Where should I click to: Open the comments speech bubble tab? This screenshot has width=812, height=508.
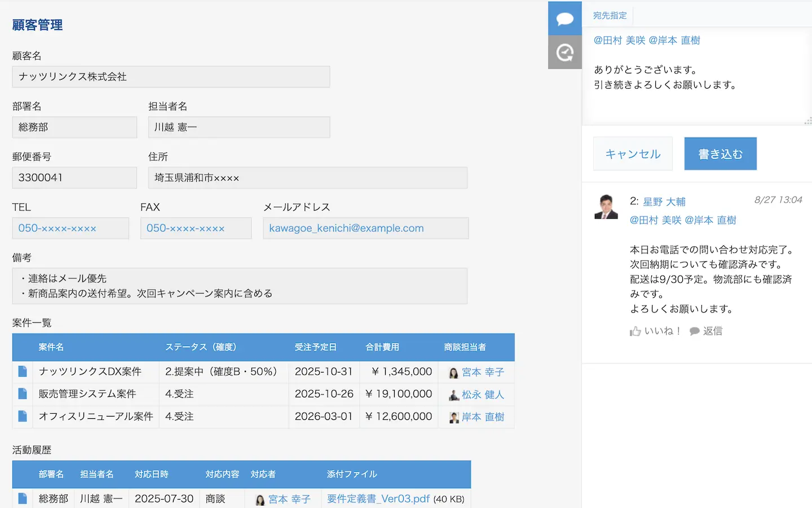click(x=564, y=19)
